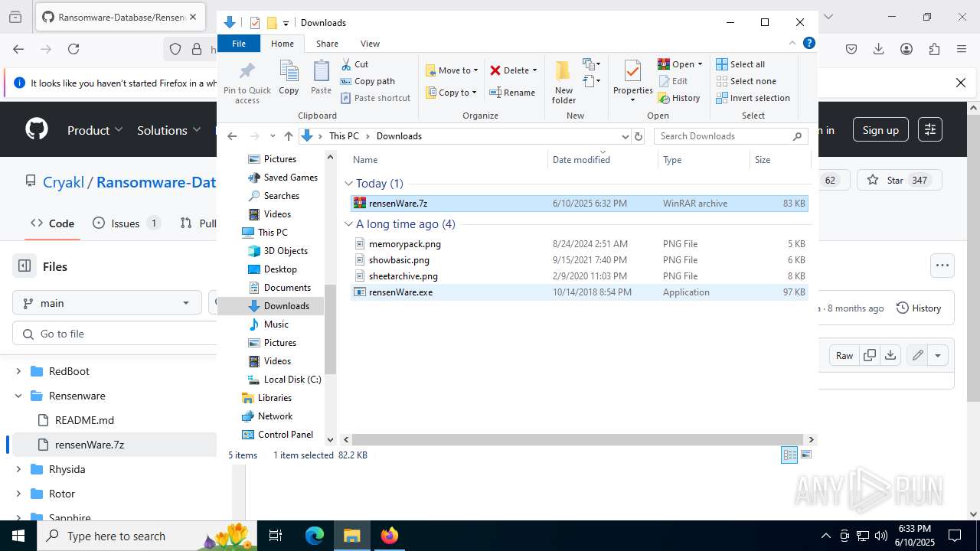Screen dimensions: 980x551
Task: Click This PC in address bar
Action: pyautogui.click(x=344, y=136)
